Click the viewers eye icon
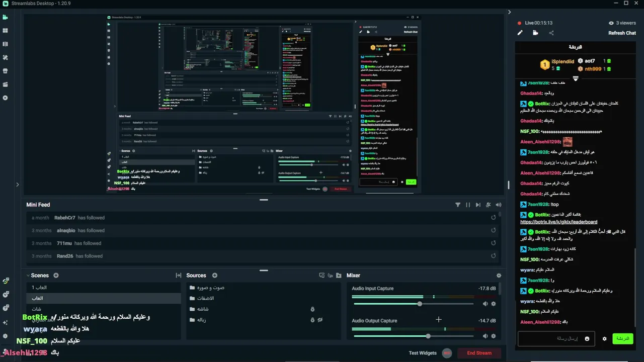Screen dimensions: 644x362 [611, 23]
